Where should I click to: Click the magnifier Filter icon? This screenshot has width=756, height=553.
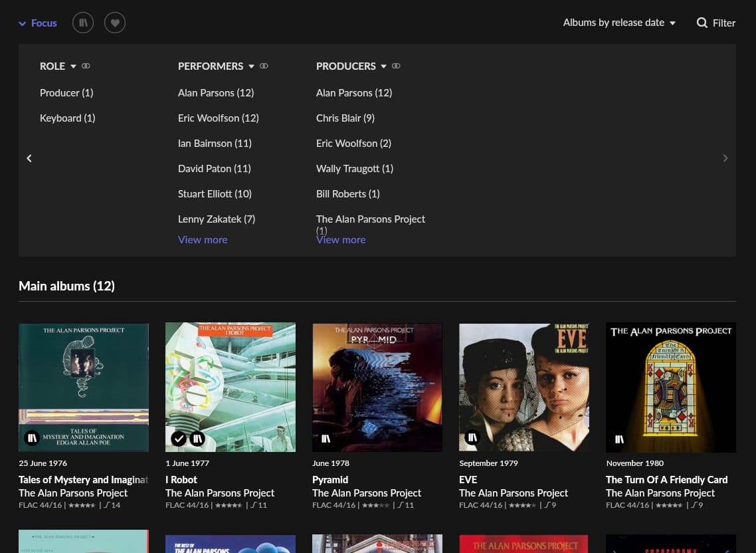pyautogui.click(x=702, y=23)
